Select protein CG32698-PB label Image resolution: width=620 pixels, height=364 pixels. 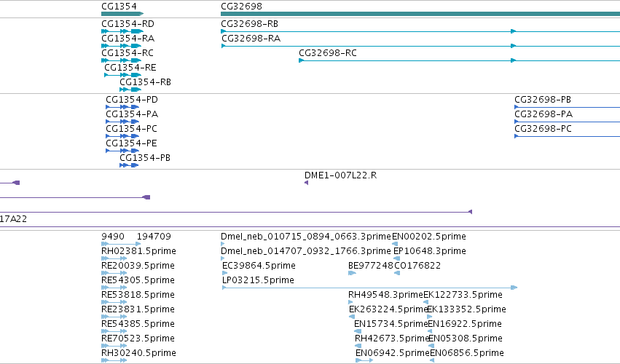pyautogui.click(x=543, y=100)
